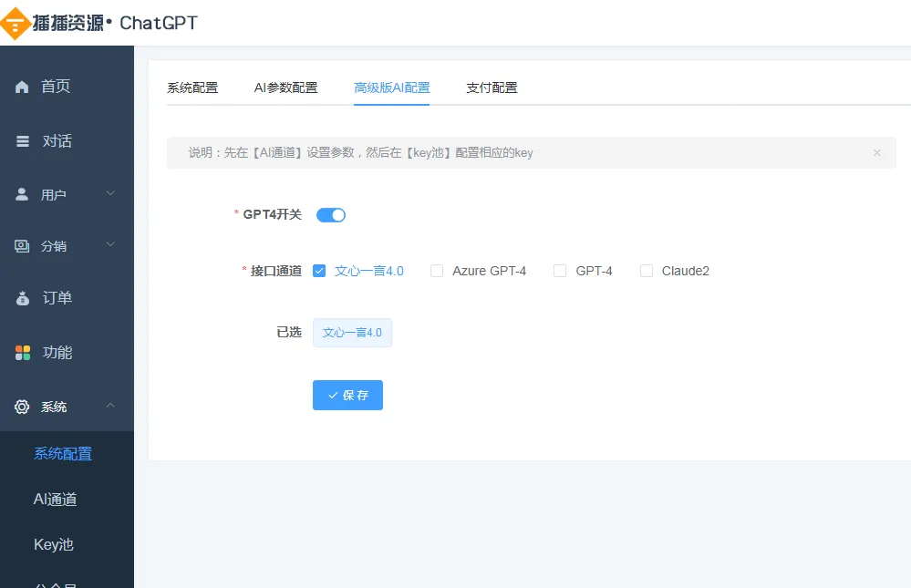Click the 系统 settings gear icon
The image size is (911, 588).
[22, 407]
